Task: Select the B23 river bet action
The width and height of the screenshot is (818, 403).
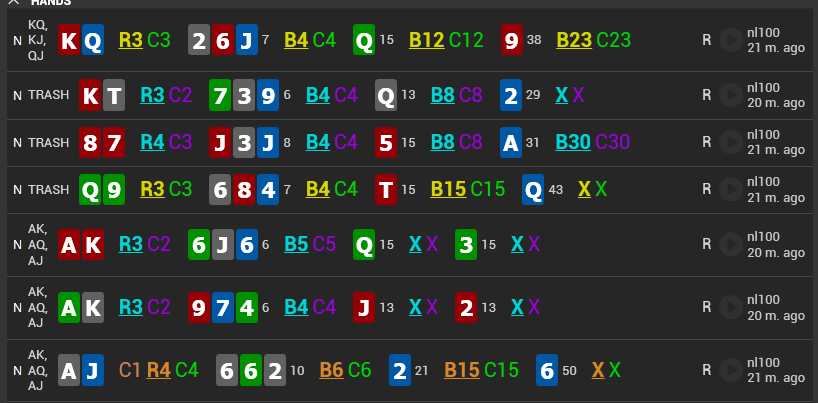Action: coord(574,40)
